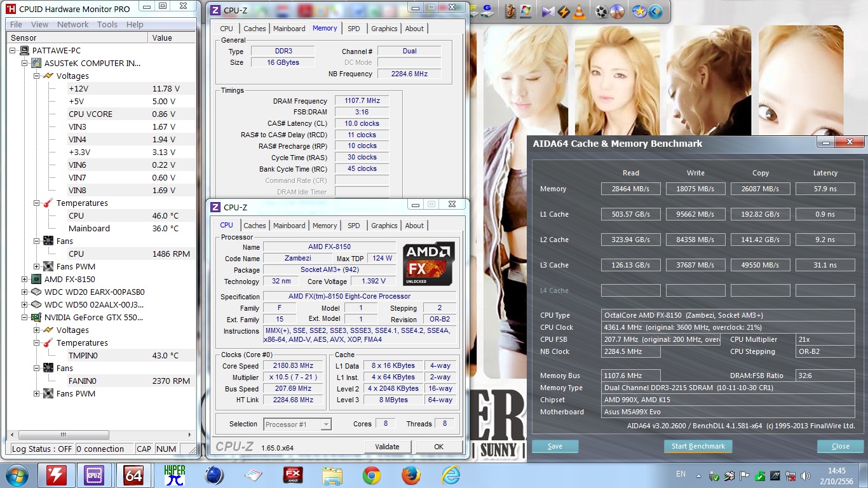Screen dimensions: 868x488
Task: Collapse the ASUSTeK COMPUTER node
Action: (x=25, y=63)
